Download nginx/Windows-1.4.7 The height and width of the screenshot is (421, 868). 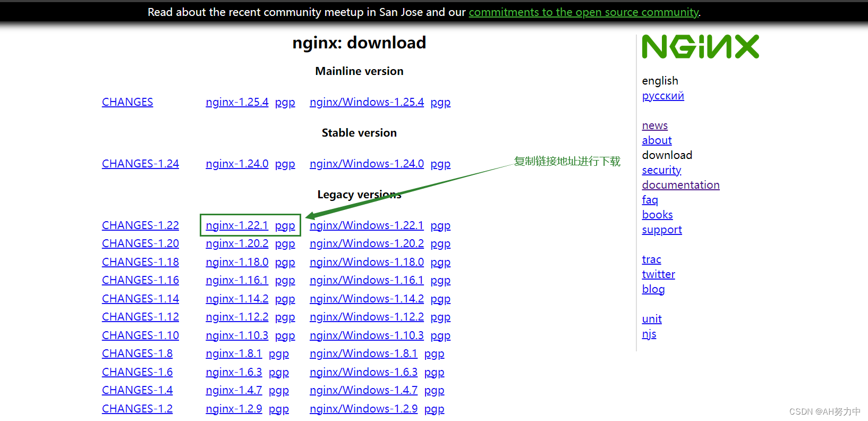pyautogui.click(x=363, y=390)
